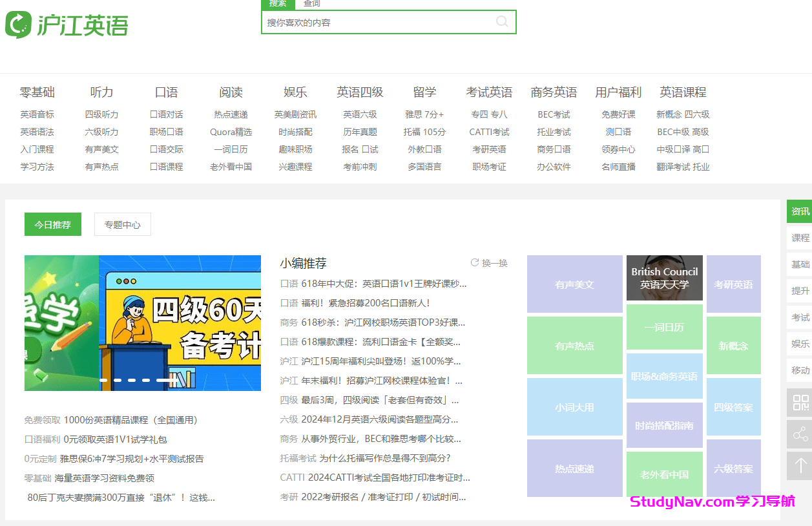Select the 考试 tab in right sidebar
The width and height of the screenshot is (812, 526).
point(800,317)
